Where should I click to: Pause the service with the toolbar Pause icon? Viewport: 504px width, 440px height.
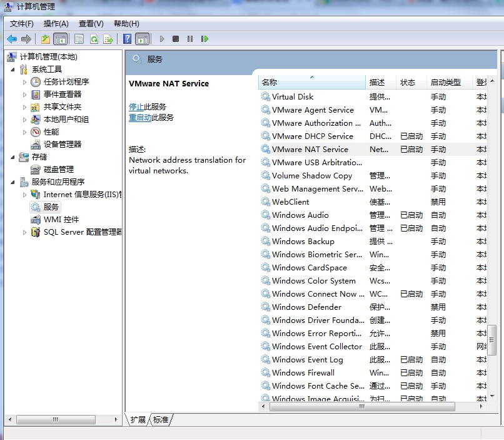(x=190, y=39)
